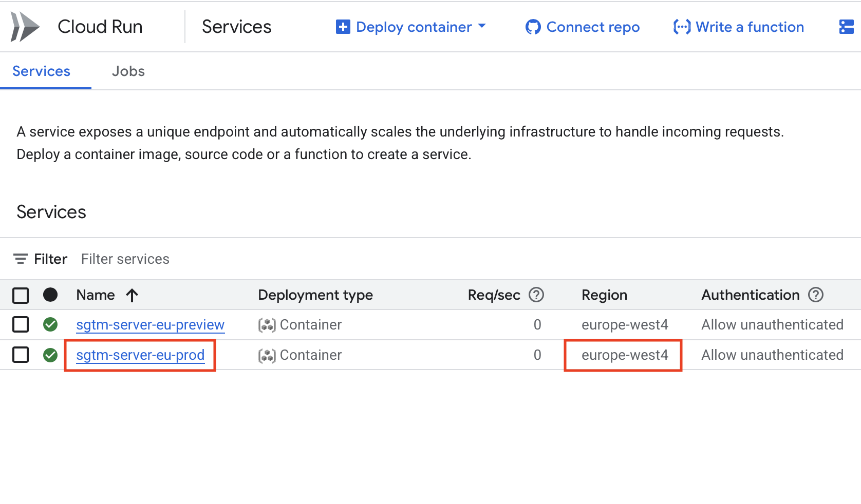Image resolution: width=861 pixels, height=504 pixels.
Task: Switch to the Jobs tab
Action: click(x=128, y=71)
